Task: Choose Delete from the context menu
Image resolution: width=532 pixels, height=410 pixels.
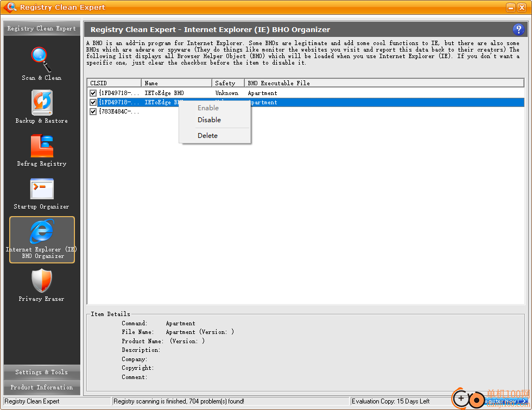Action: [207, 135]
